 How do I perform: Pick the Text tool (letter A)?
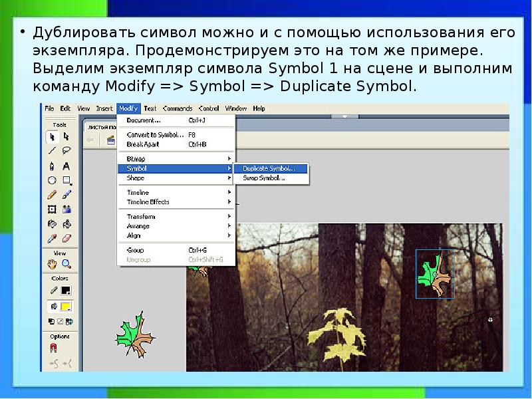pyautogui.click(x=66, y=166)
